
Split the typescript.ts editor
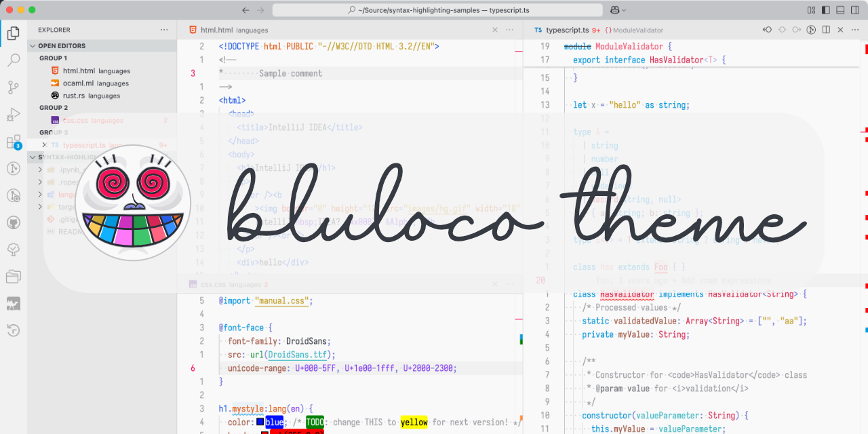click(826, 30)
